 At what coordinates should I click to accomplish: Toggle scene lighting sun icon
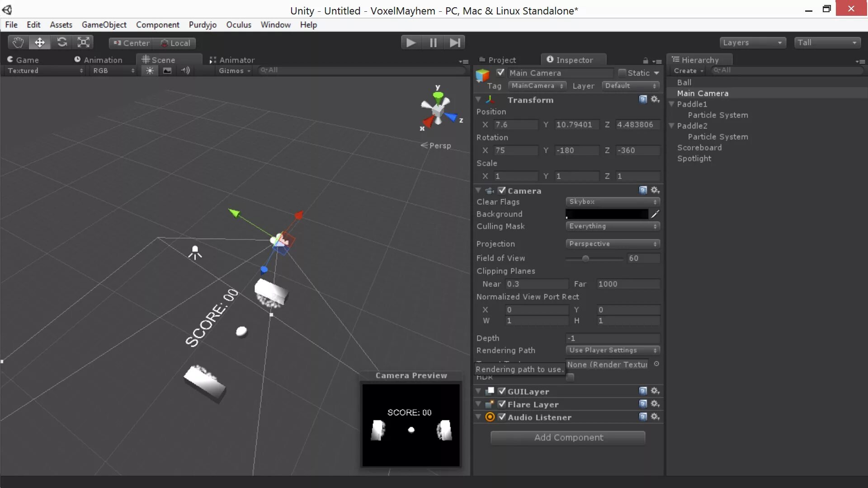click(150, 70)
